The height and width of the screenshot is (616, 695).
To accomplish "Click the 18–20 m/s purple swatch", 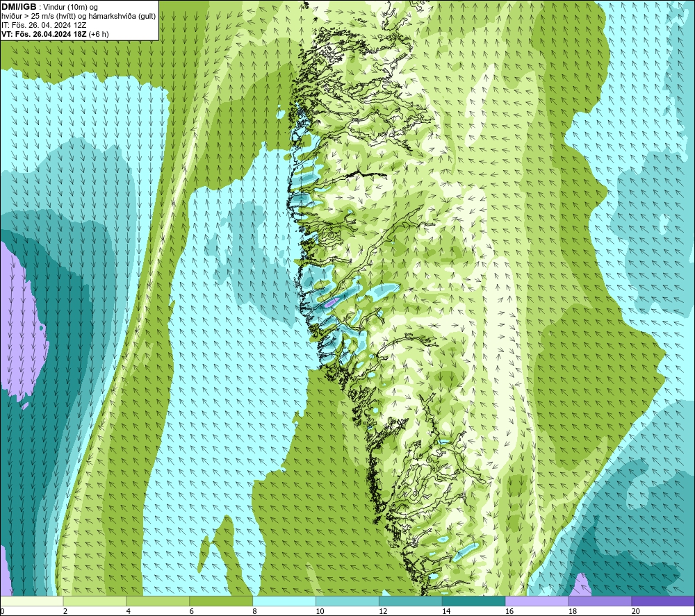I will click(x=600, y=601).
